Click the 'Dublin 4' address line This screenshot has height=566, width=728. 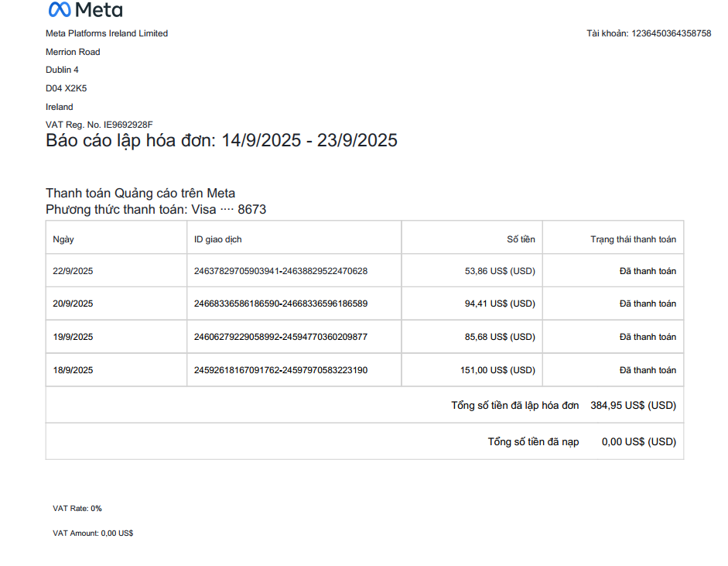62,70
